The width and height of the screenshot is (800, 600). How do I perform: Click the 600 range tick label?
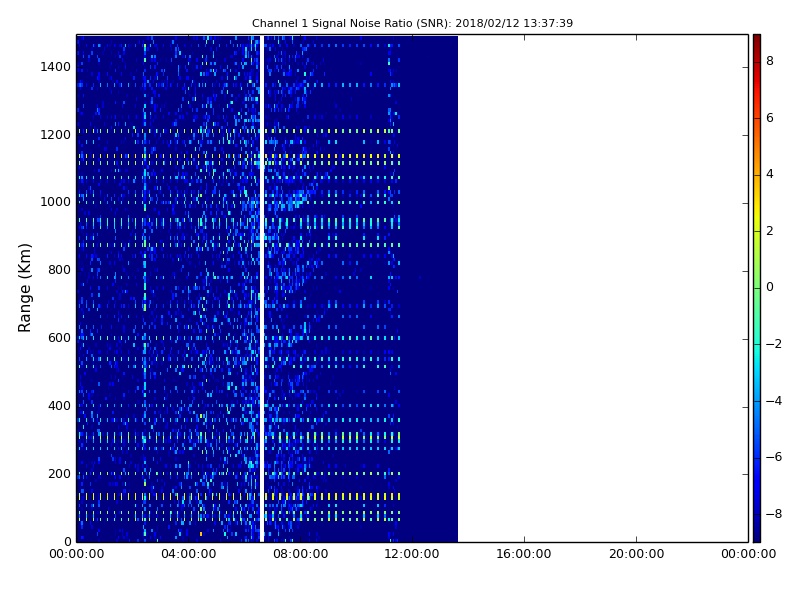[x=59, y=338]
